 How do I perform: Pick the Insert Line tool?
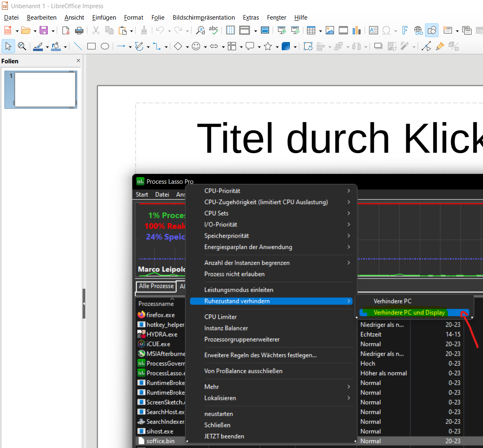(x=78, y=46)
